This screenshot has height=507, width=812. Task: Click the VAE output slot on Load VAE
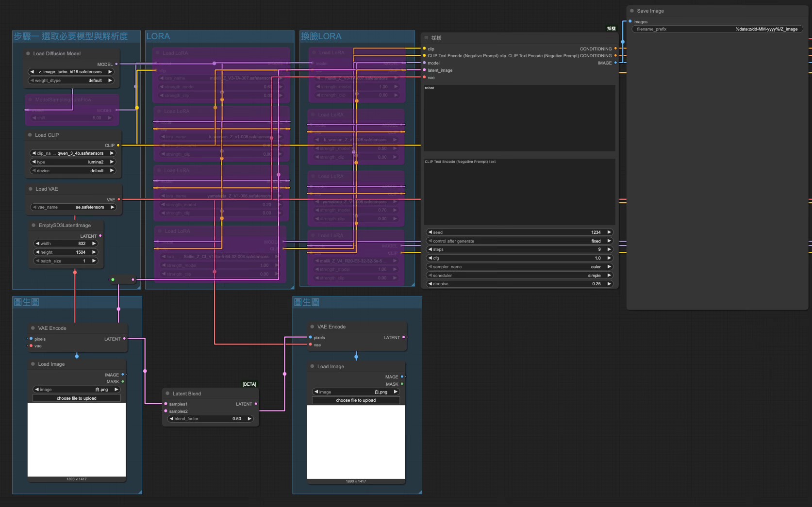[x=118, y=199]
